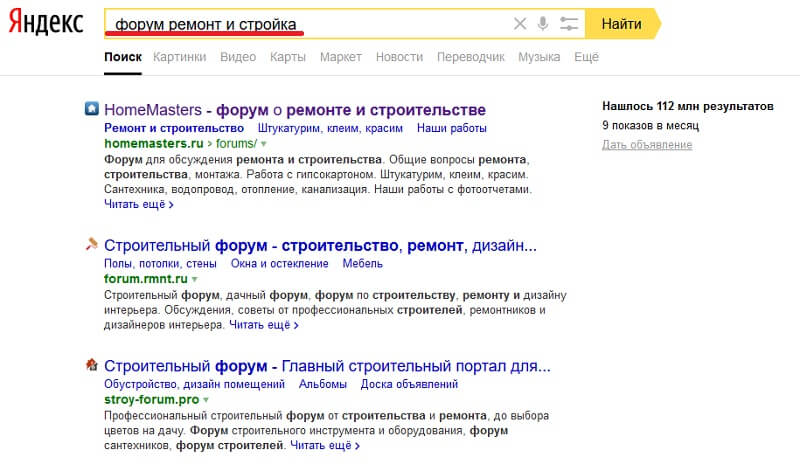Open the stroy-forum.pro URL link

point(152,399)
